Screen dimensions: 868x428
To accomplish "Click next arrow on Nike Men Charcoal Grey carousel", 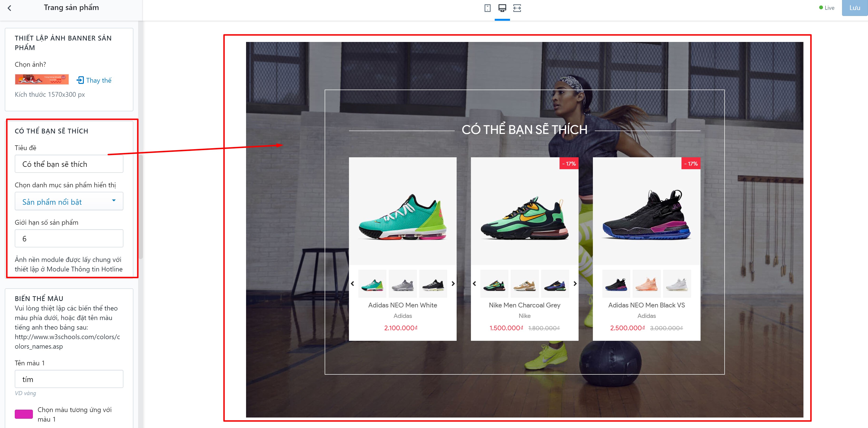I will 575,284.
